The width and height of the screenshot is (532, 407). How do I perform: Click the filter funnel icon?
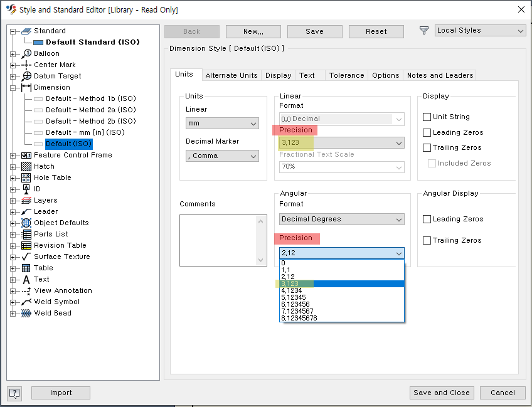coord(423,31)
